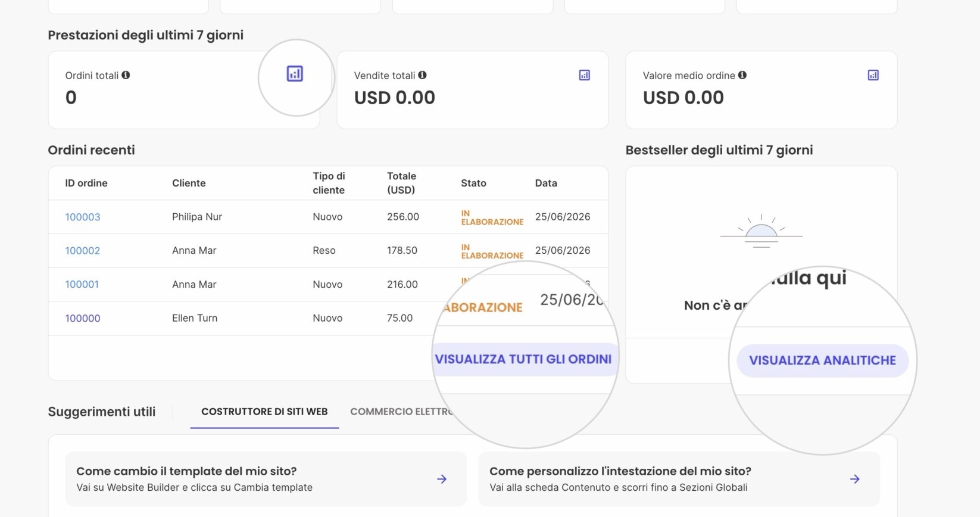The width and height of the screenshot is (980, 517).
Task: Click Bestseller degli ultimi 7 giorni heading
Action: (x=719, y=150)
